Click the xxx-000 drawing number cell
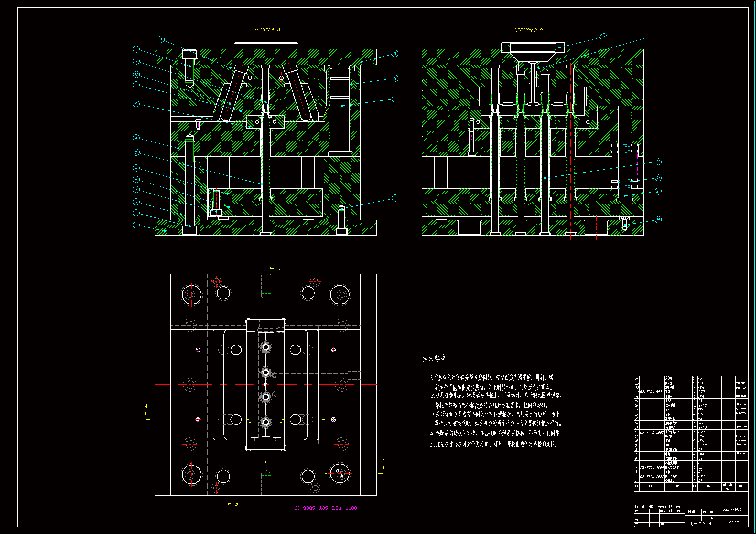The image size is (756, 534). (x=732, y=521)
